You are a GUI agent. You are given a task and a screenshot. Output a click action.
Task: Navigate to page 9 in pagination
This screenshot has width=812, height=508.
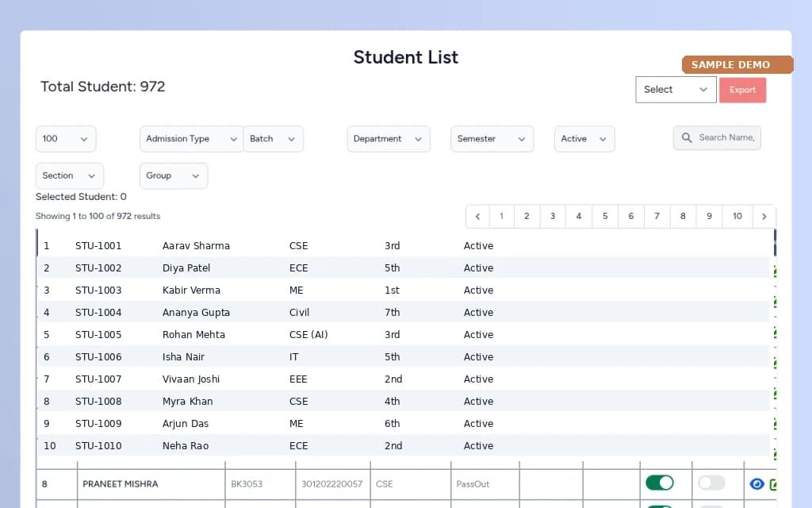[709, 217]
